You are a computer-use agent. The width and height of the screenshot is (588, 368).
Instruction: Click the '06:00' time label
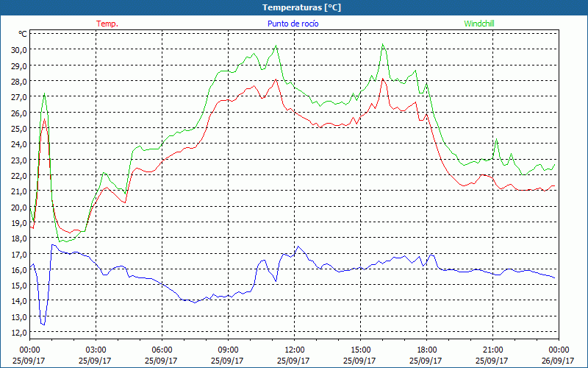(x=162, y=350)
